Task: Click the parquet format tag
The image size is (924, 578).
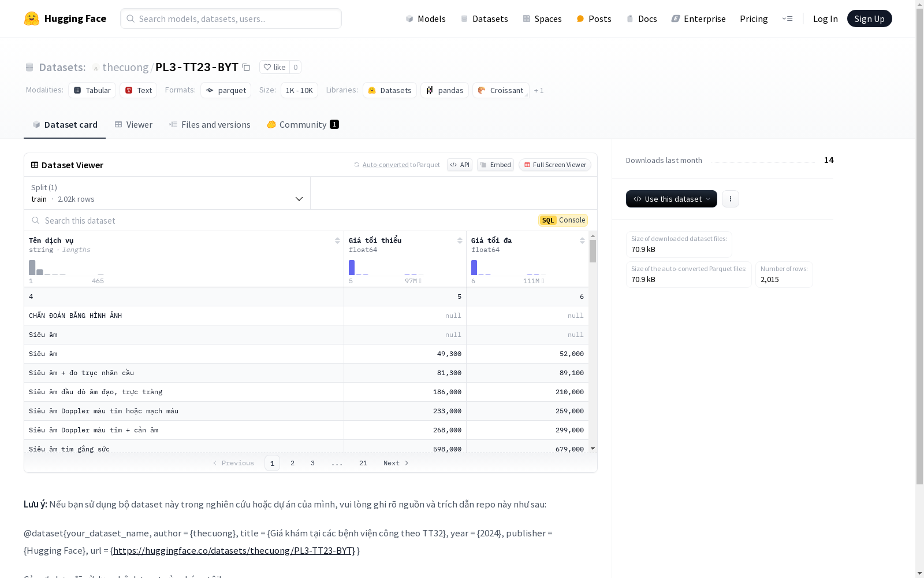Action: pos(226,90)
